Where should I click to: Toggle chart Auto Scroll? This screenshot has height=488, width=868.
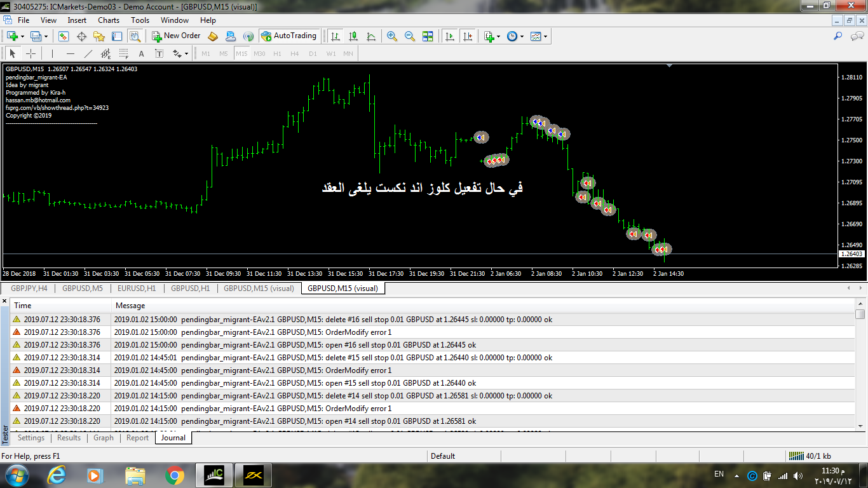pyautogui.click(x=450, y=36)
